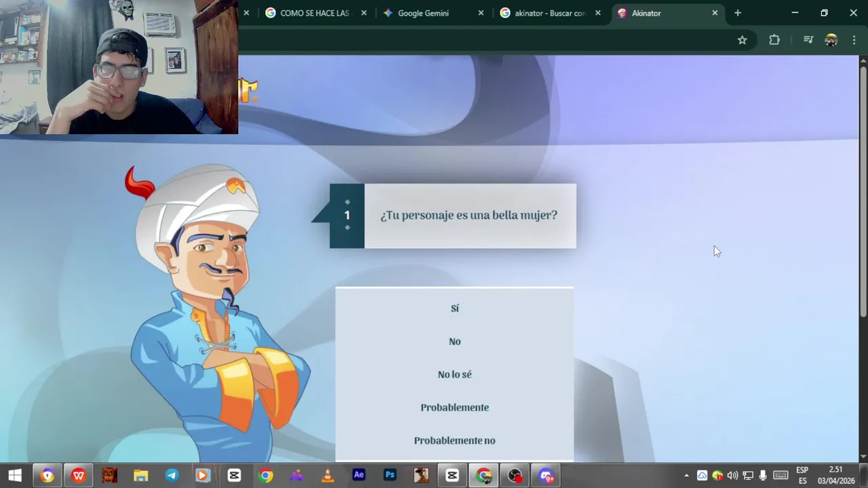This screenshot has height=488, width=868.
Task: Open the cloud sync tray icon
Action: pos(702,476)
